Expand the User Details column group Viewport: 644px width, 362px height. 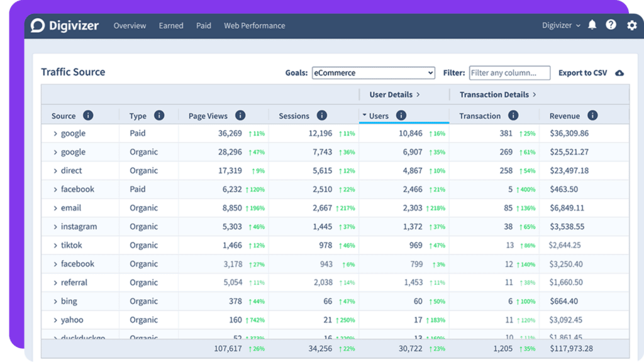point(394,95)
